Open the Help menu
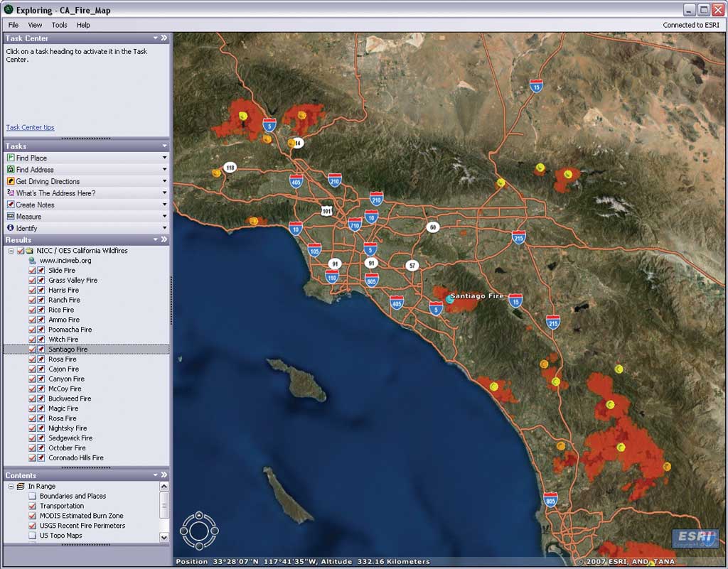The height and width of the screenshot is (569, 728). tap(84, 25)
